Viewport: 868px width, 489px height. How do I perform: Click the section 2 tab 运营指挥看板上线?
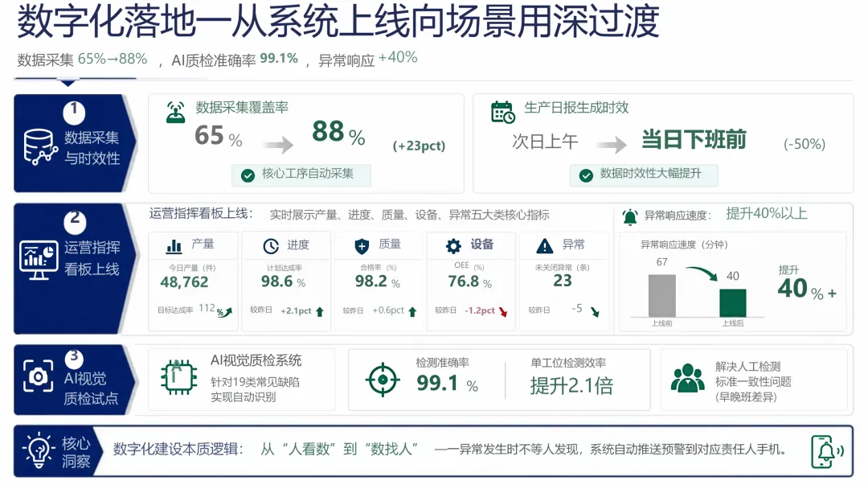point(75,269)
